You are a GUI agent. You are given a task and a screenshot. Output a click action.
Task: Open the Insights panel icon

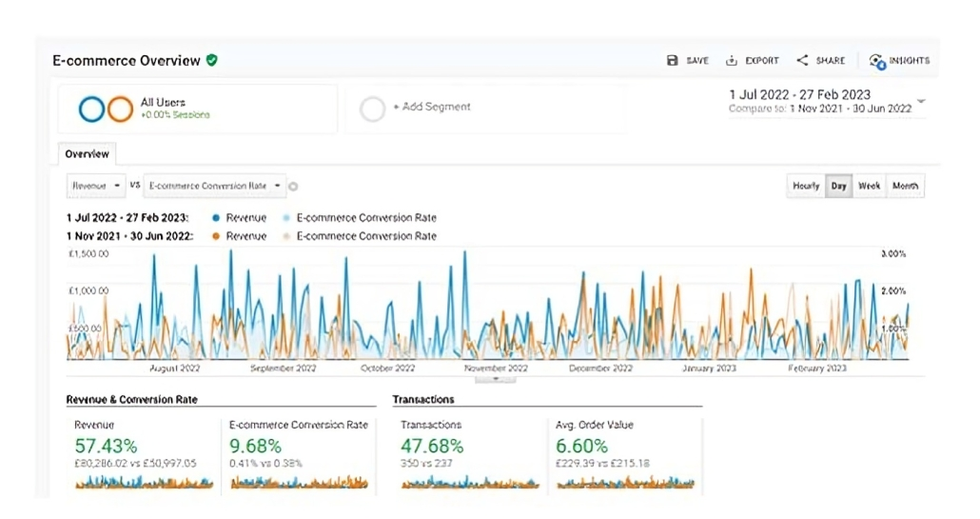(876, 61)
